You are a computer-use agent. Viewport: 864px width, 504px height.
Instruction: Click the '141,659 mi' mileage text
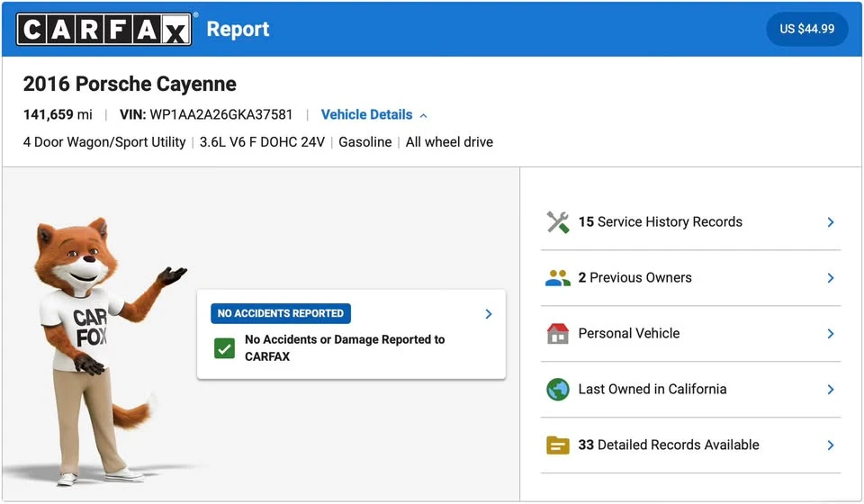58,114
